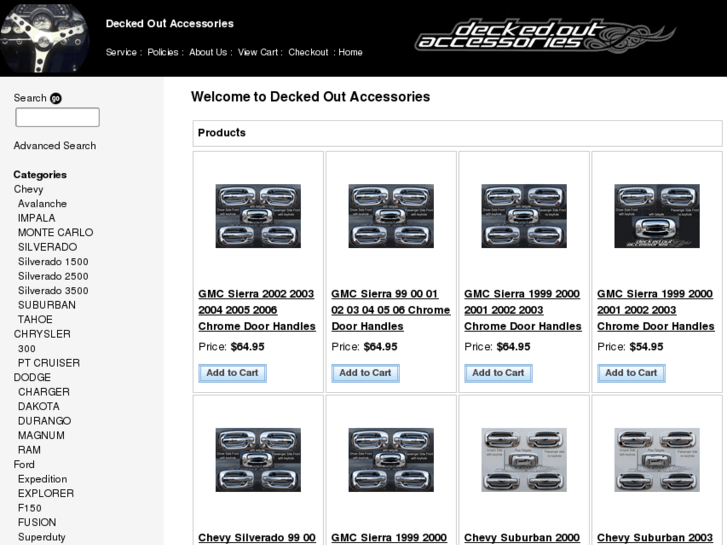Click thumbnail of the $54.95 Sierra handles
Viewport: 727px width, 545px height.
657,216
